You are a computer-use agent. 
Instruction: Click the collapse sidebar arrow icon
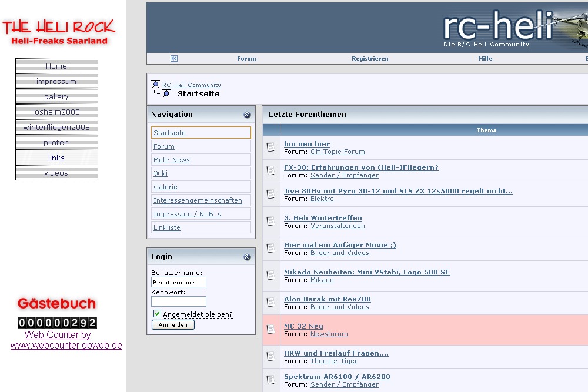pyautogui.click(x=173, y=58)
